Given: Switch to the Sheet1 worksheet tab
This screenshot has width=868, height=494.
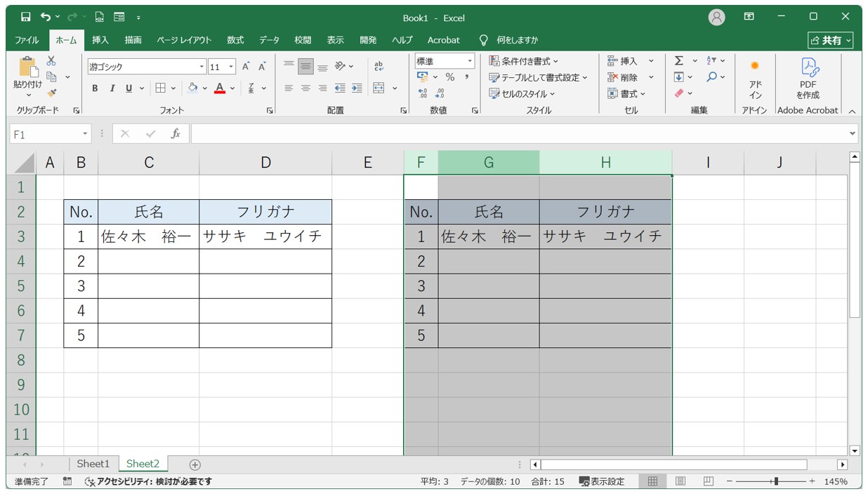Looking at the screenshot, I should pos(93,464).
